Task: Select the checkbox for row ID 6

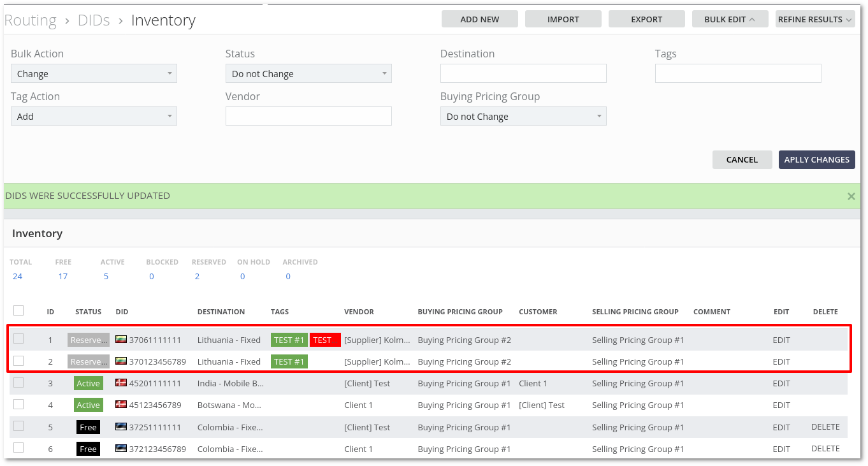Action: pos(18,448)
